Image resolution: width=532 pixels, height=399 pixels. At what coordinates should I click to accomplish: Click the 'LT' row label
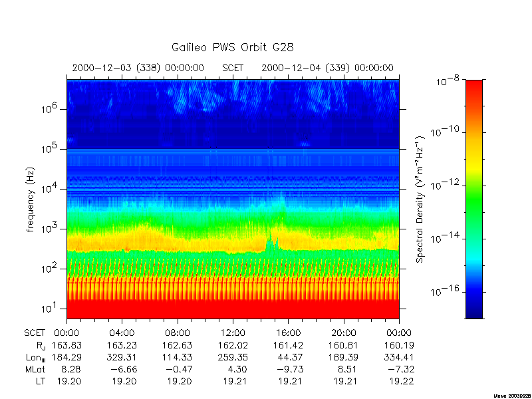coord(40,381)
